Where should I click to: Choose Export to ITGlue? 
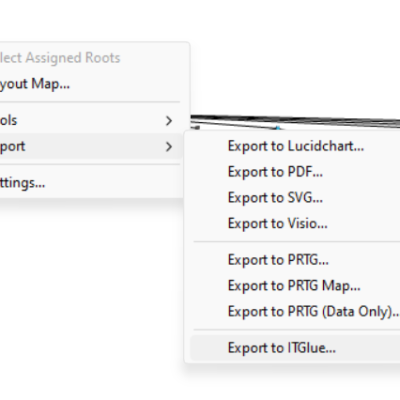point(295,348)
